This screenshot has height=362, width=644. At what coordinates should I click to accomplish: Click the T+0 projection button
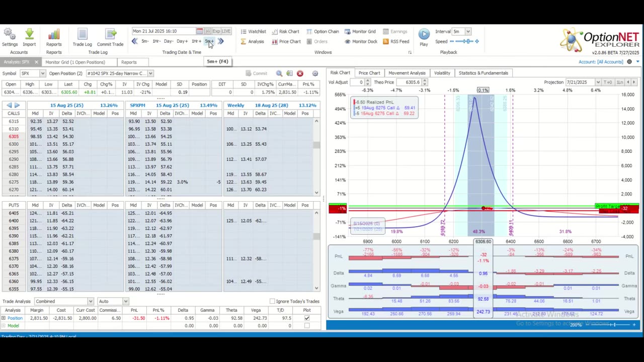pyautogui.click(x=608, y=82)
